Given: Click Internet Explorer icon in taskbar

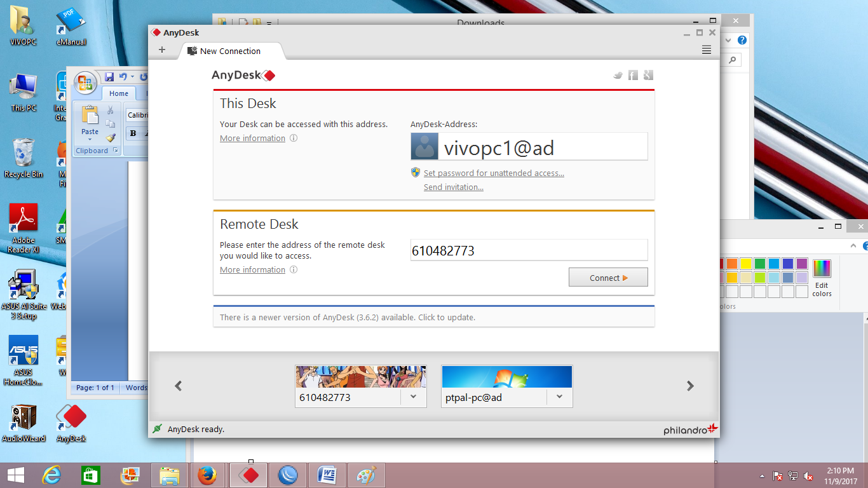Looking at the screenshot, I should [51, 475].
